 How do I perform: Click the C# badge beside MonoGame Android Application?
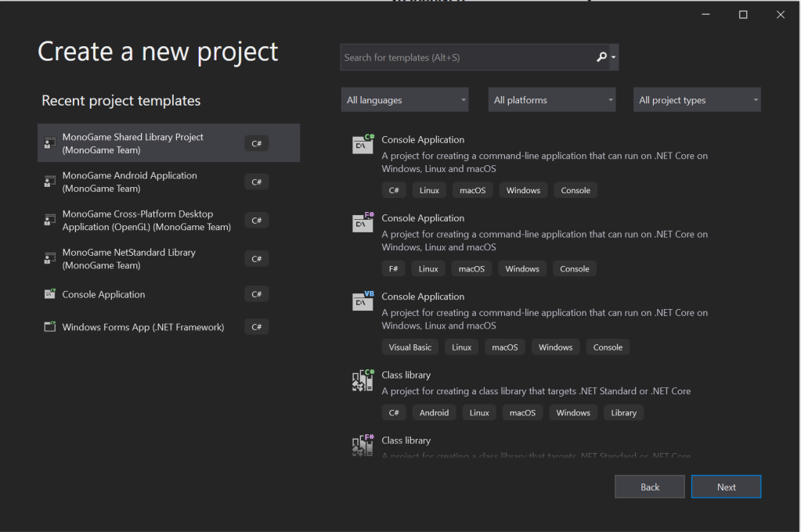tap(257, 182)
